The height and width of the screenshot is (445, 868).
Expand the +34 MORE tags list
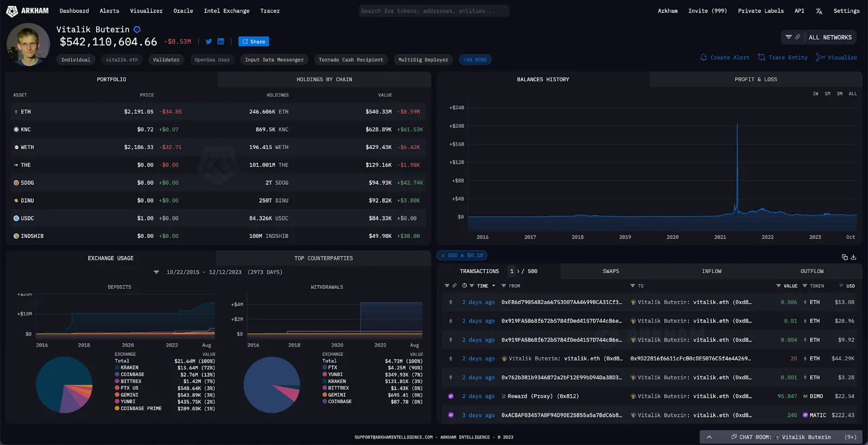475,60
